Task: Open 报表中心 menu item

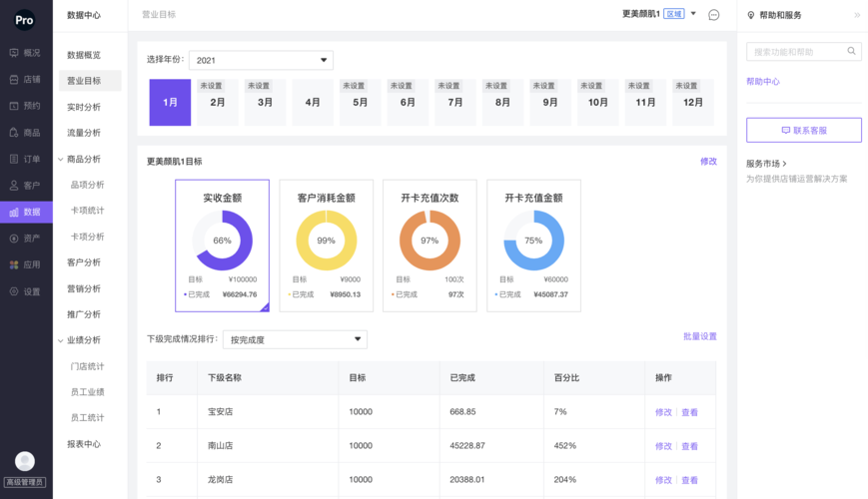Action: 84,444
